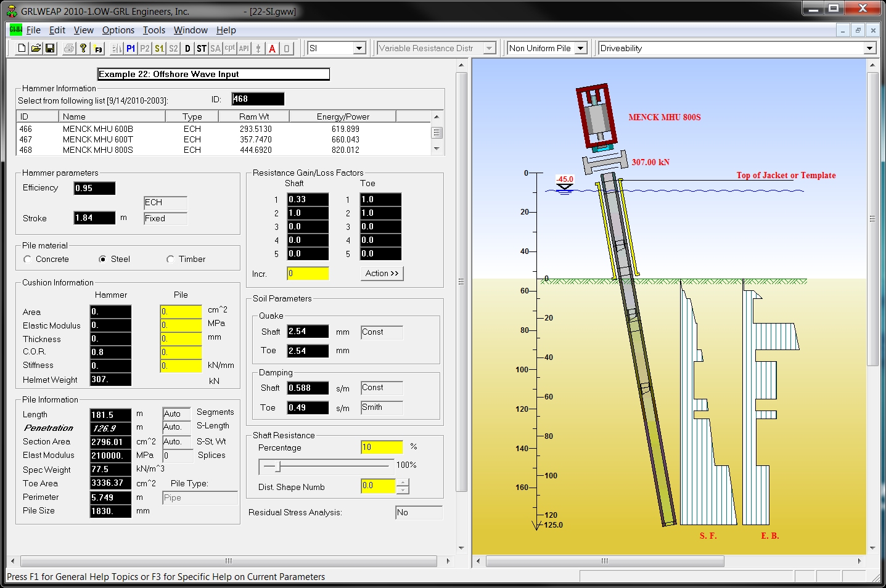Open the Edit menu
Image resolution: width=886 pixels, height=588 pixels.
click(57, 30)
